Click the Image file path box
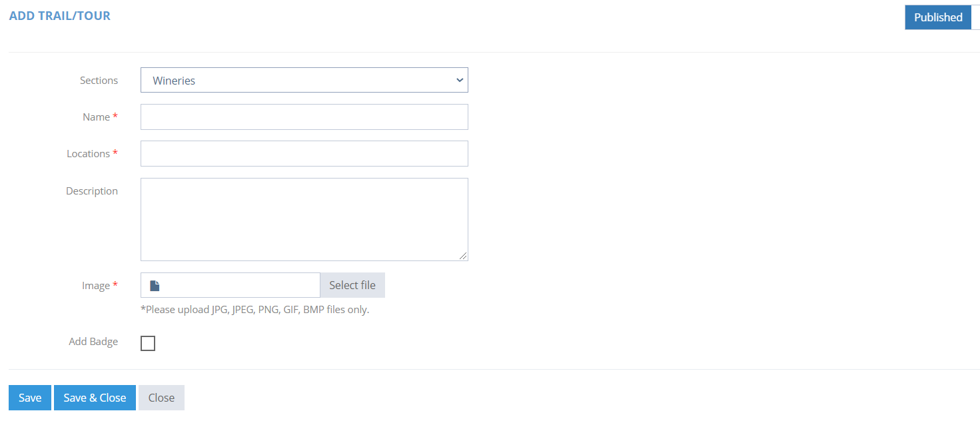980x425 pixels. click(x=231, y=285)
